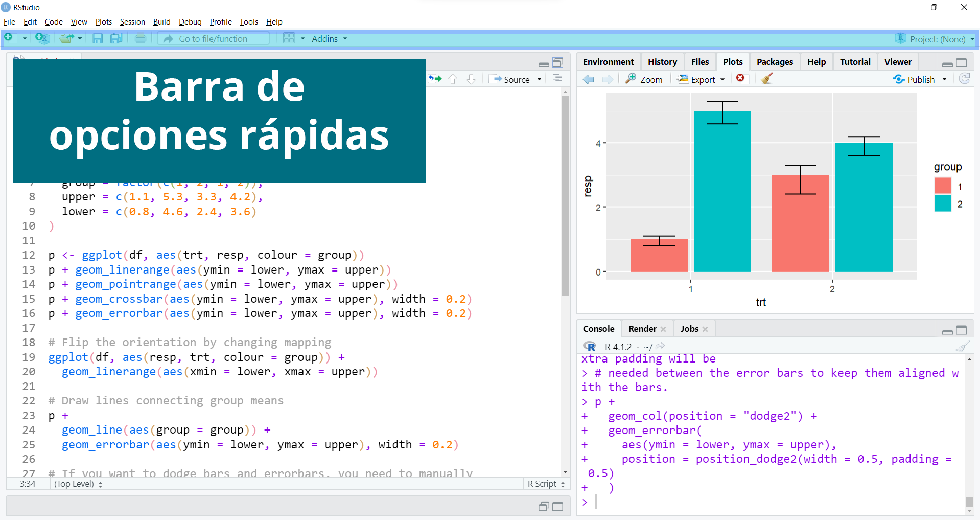980x520 pixels.
Task: Click the Open File folder icon
Action: pyautogui.click(x=66, y=38)
